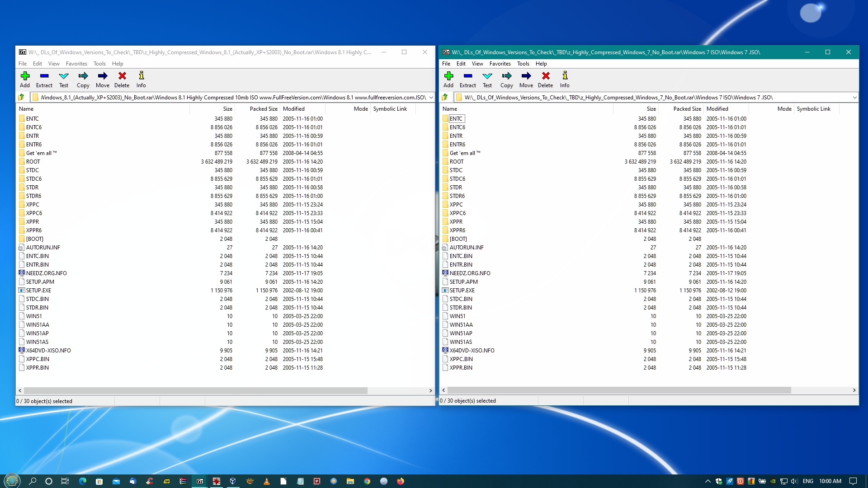Select ENTR.BIN file in right window
868x488 pixels.
click(461, 265)
